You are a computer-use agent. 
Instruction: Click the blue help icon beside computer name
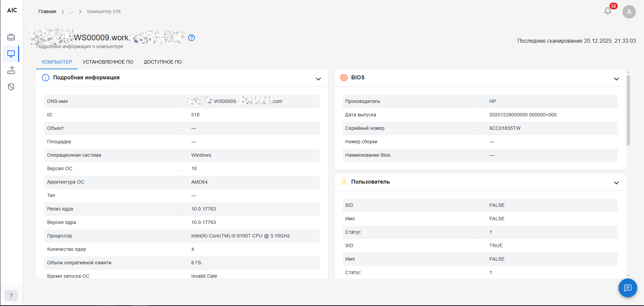pos(191,38)
